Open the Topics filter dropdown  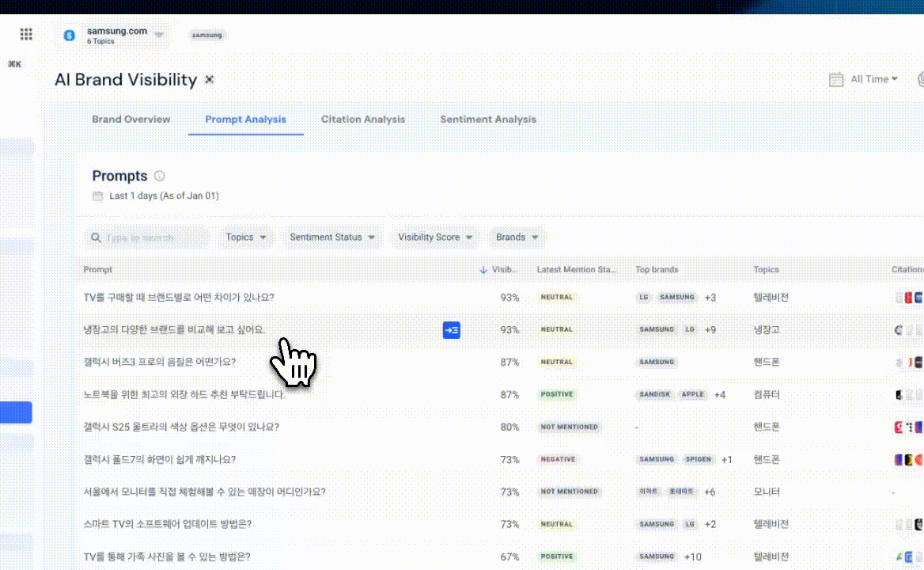(246, 237)
